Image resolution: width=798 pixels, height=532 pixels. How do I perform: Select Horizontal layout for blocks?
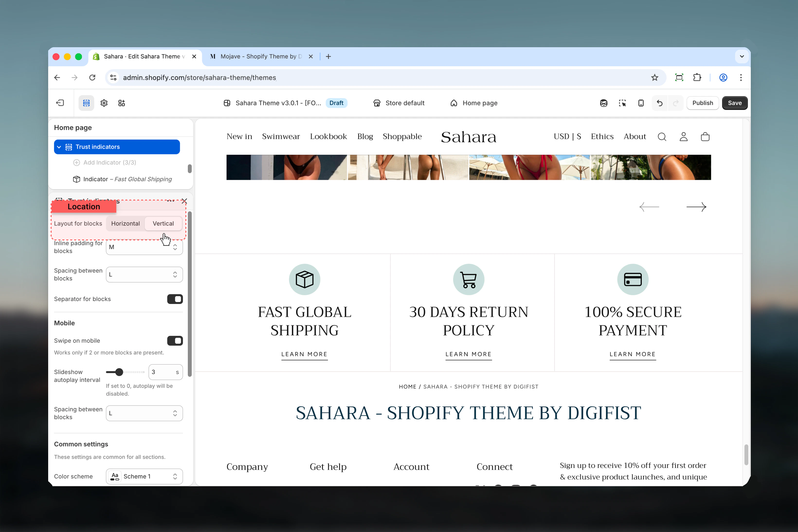tap(126, 224)
